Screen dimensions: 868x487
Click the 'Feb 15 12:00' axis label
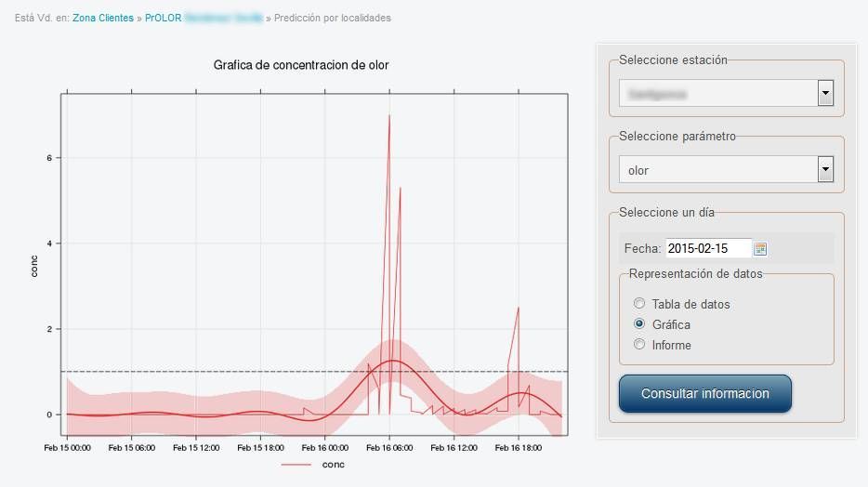coord(196,448)
